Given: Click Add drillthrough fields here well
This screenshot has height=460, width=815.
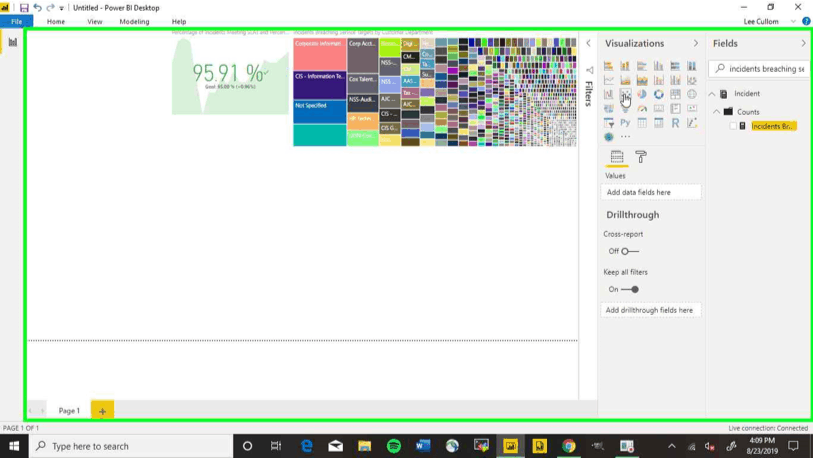Looking at the screenshot, I should 651,311.
